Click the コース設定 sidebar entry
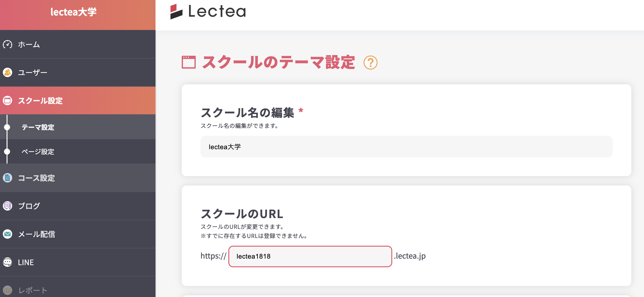Image resolution: width=644 pixels, height=297 pixels. 36,178
